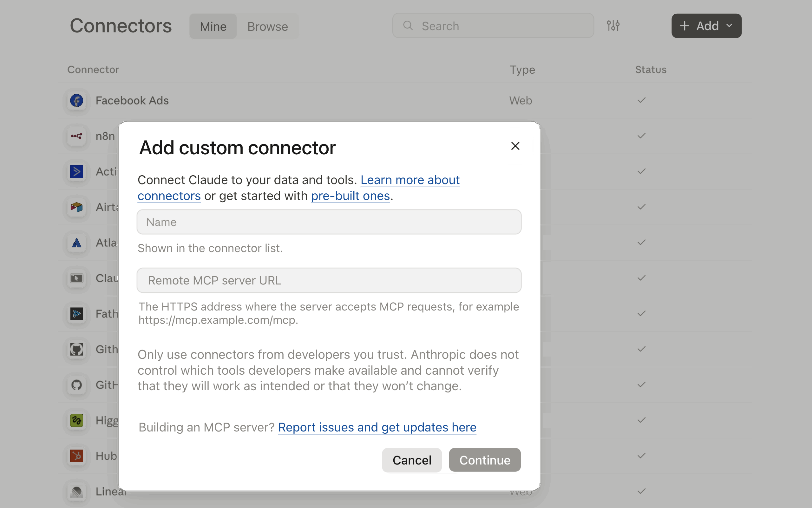Viewport: 812px width, 508px height.
Task: Focus the connectors Search box
Action: [493, 26]
